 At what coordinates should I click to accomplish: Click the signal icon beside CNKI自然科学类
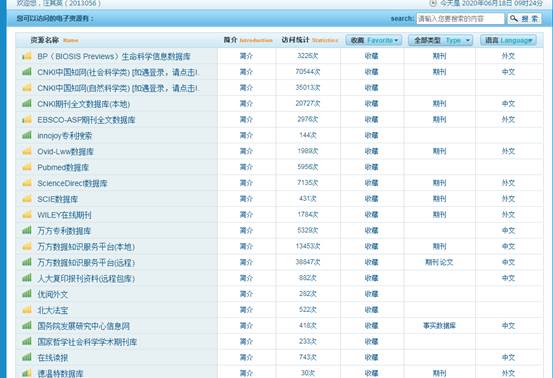pyautogui.click(x=27, y=88)
